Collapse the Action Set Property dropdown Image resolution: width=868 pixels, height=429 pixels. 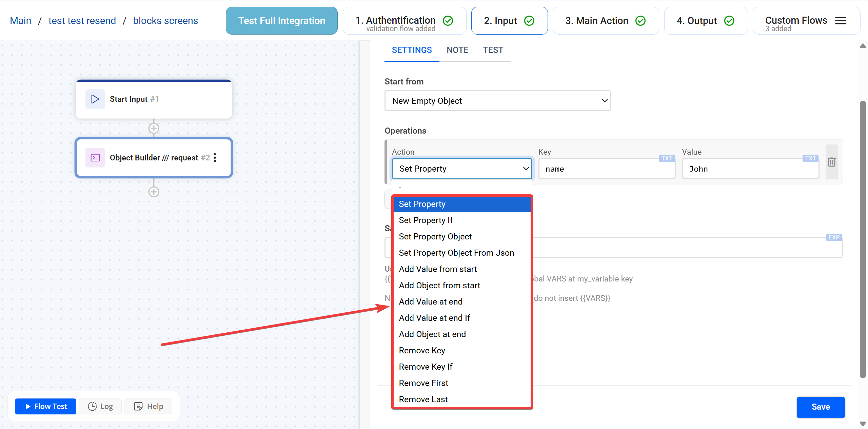(462, 169)
